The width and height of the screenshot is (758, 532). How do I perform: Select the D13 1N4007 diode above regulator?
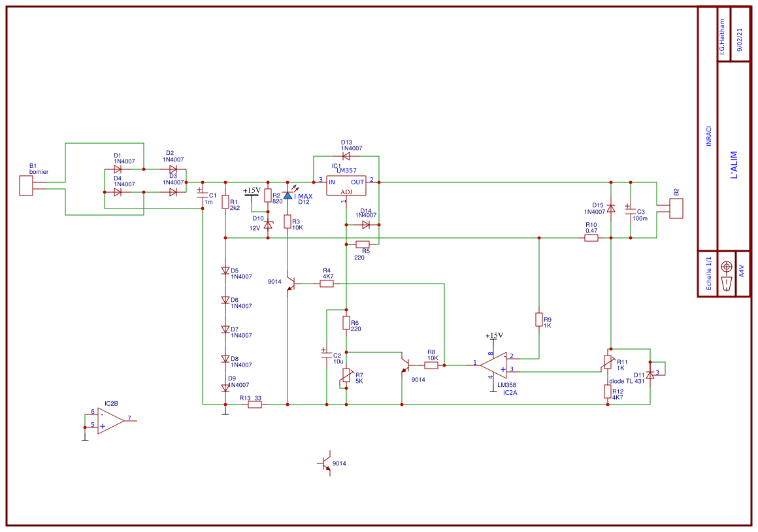[x=346, y=156]
